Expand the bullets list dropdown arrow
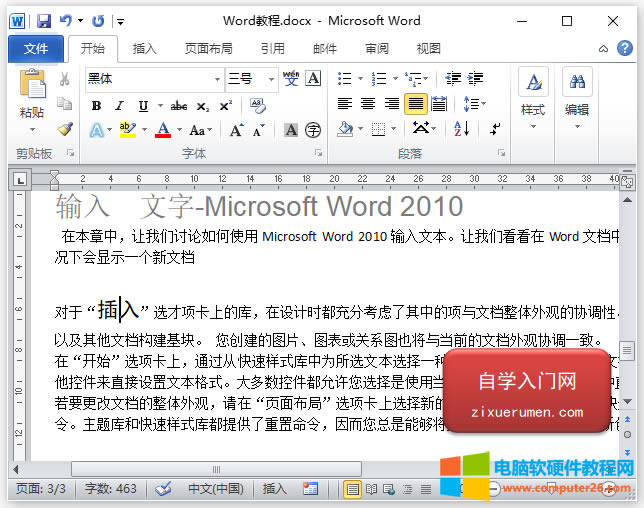 tap(360, 78)
